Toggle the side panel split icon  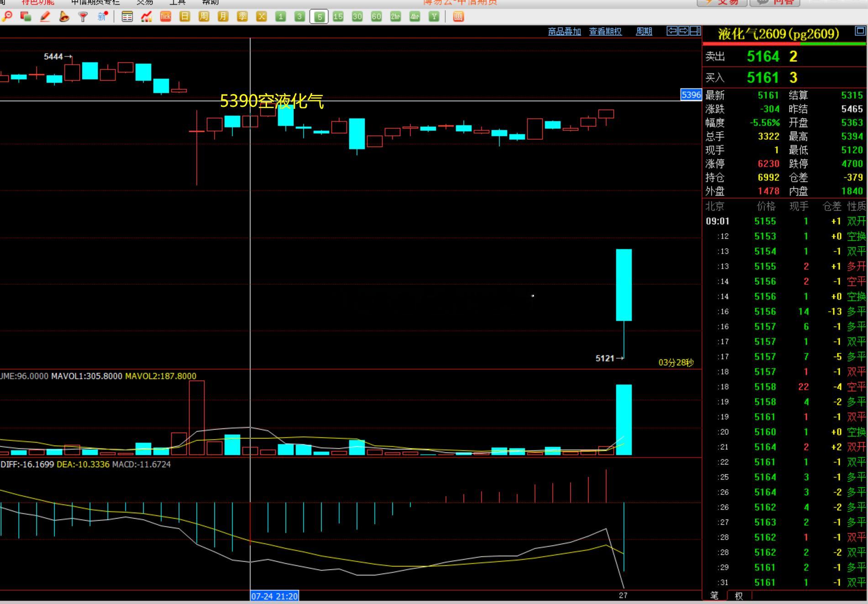(695, 31)
